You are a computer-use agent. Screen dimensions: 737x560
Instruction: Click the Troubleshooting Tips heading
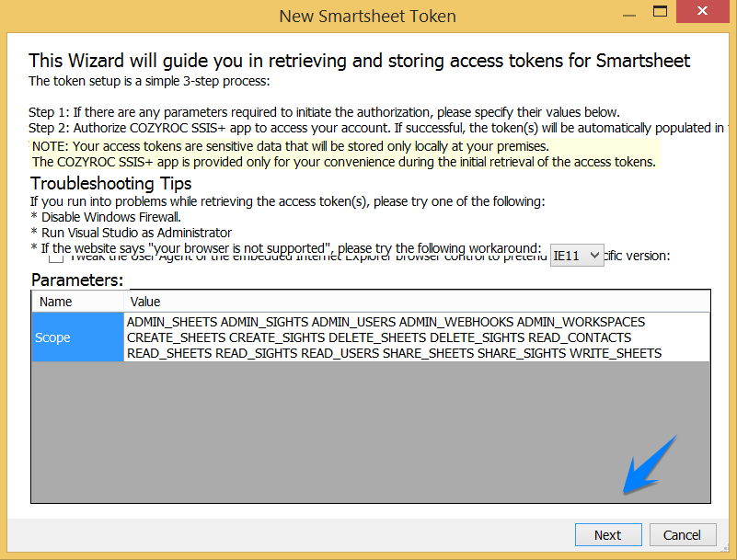tap(111, 183)
